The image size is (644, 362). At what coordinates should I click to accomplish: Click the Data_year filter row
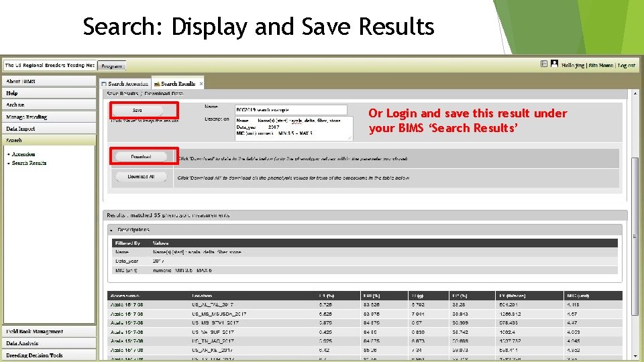tap(365, 261)
